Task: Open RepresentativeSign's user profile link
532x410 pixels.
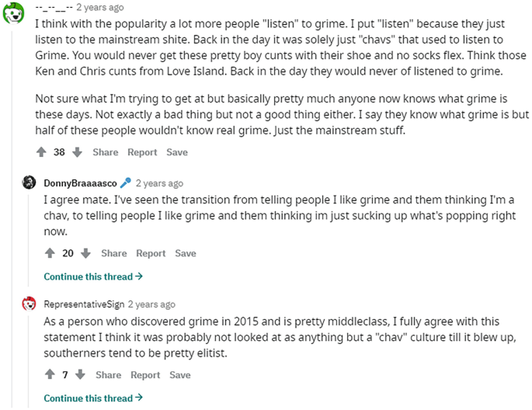Action: 84,304
